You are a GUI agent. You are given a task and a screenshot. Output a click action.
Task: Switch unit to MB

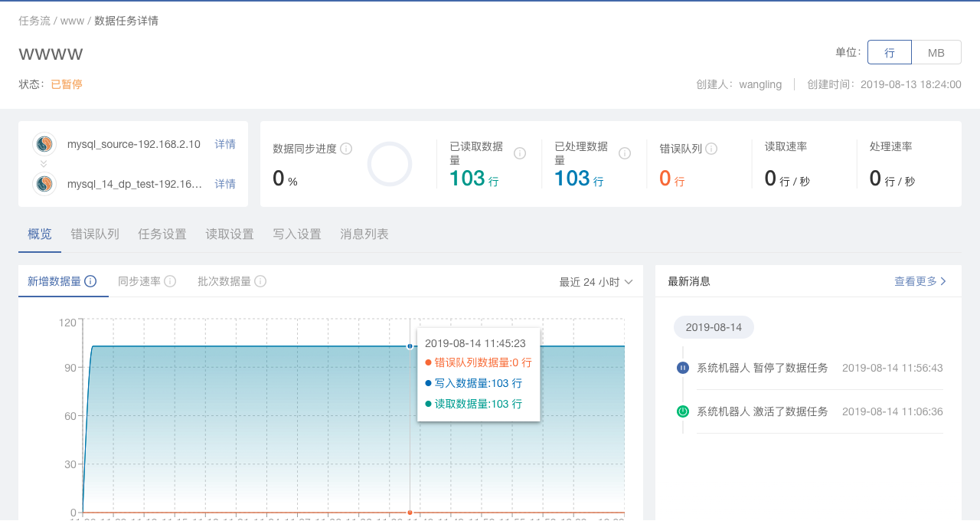[x=936, y=52]
